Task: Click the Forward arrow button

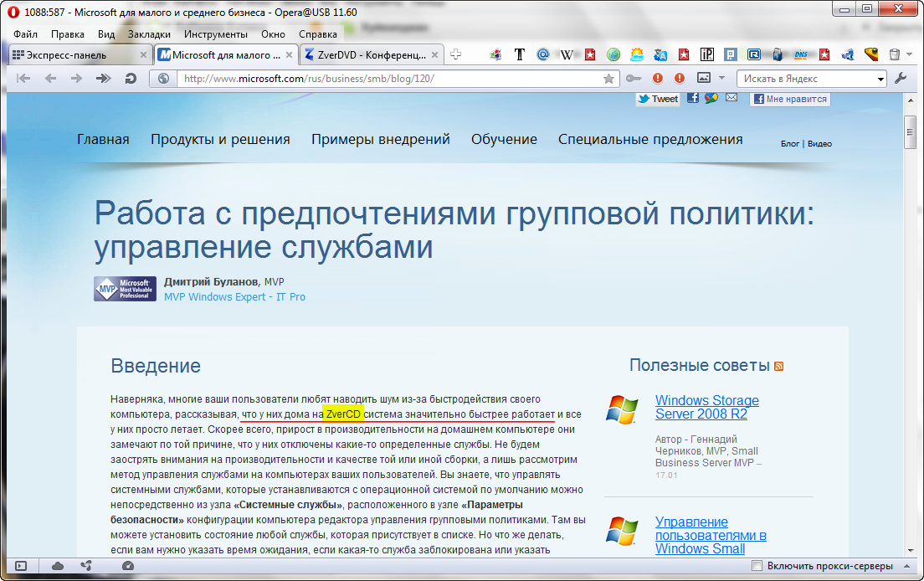Action: click(77, 79)
